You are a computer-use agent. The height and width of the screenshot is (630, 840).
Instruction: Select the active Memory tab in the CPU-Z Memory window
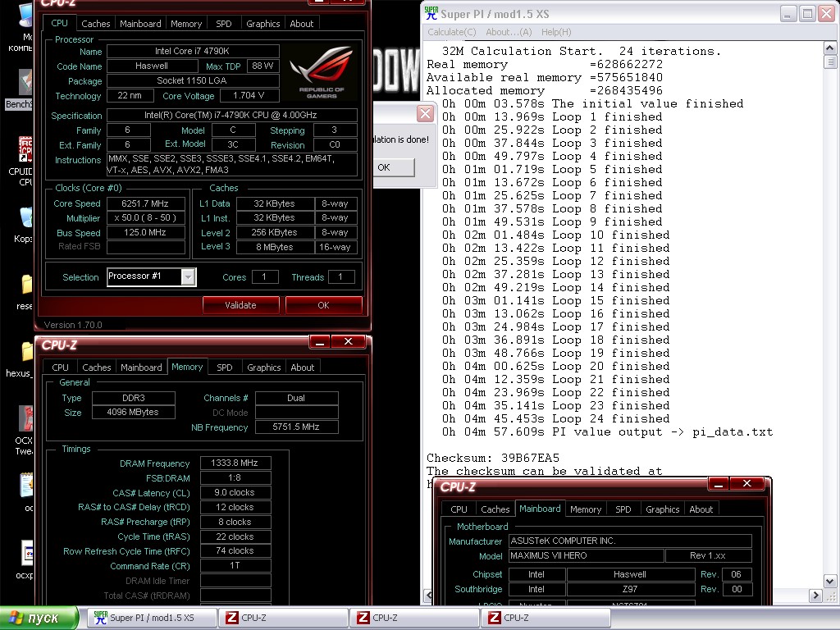[187, 367]
